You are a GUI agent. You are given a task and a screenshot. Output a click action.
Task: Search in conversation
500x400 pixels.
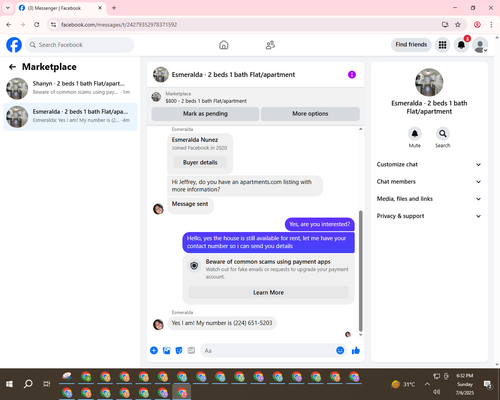[x=443, y=134]
